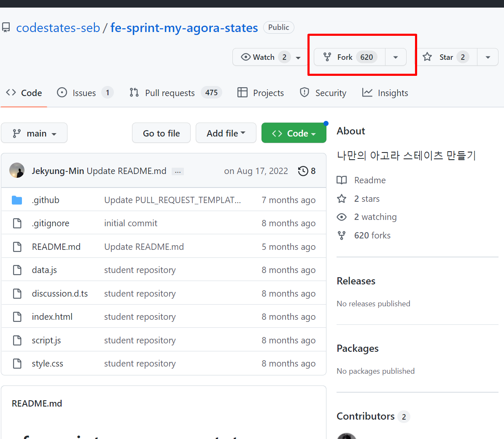Open the fe-sprint-my-agora-states repository link
Image resolution: width=504 pixels, height=439 pixels.
184,28
